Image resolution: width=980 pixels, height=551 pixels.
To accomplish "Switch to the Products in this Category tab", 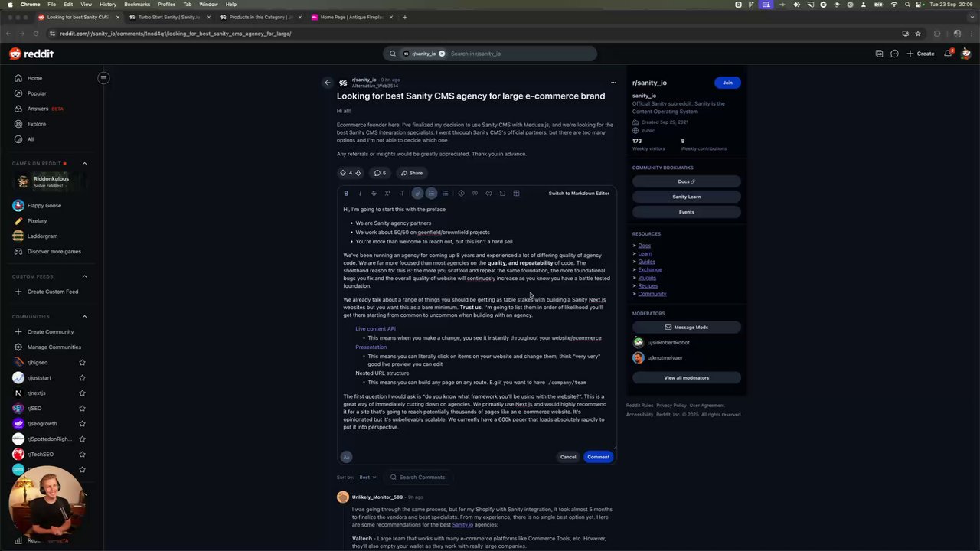I will pyautogui.click(x=260, y=17).
